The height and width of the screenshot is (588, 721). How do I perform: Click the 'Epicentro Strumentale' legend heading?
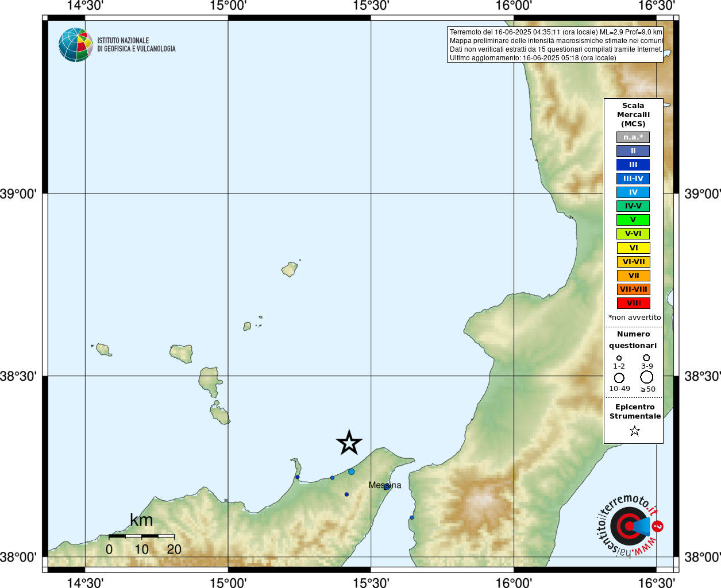point(635,412)
